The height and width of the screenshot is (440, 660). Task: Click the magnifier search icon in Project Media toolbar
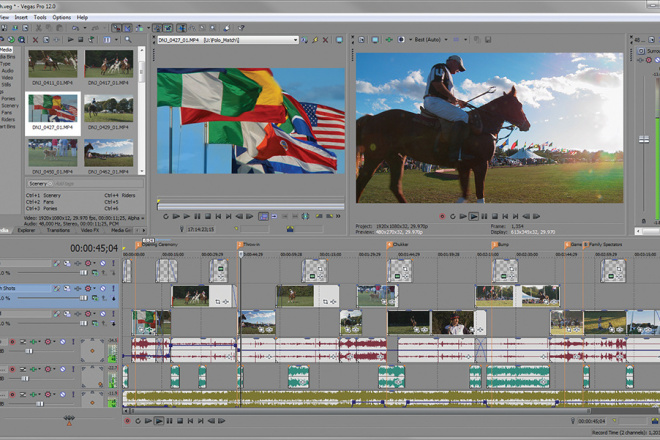click(128, 40)
